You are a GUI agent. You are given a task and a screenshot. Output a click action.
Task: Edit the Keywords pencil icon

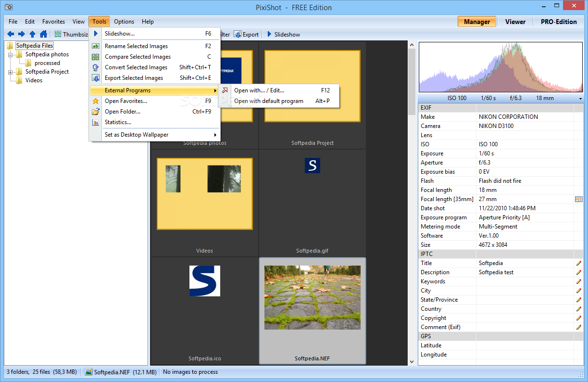tap(579, 281)
